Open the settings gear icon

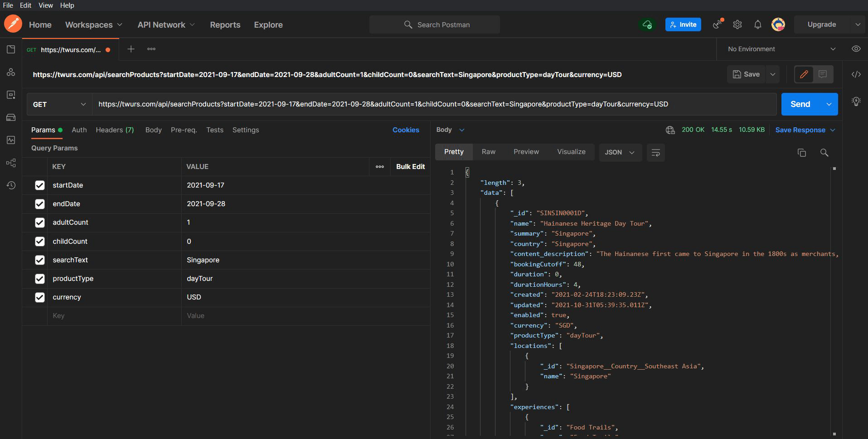(737, 25)
